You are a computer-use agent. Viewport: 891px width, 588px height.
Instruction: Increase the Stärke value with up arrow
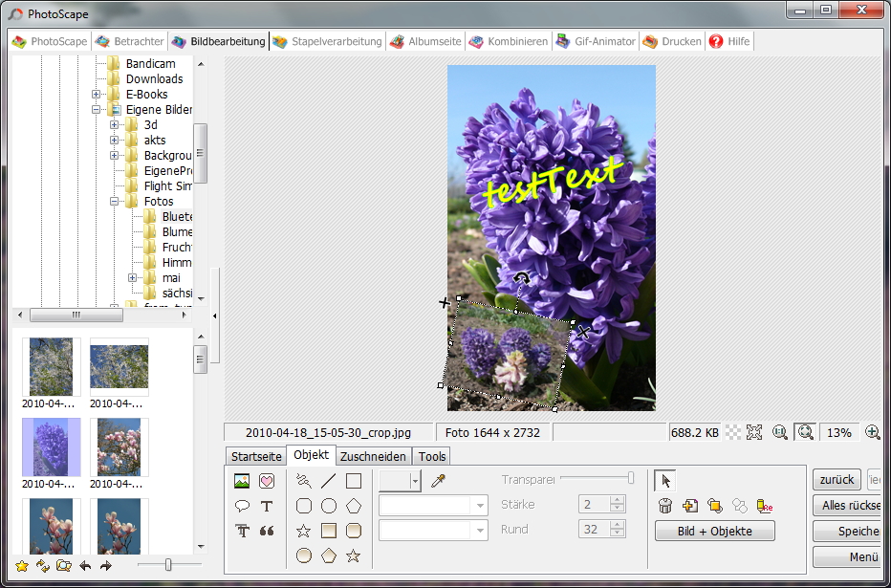(x=617, y=499)
